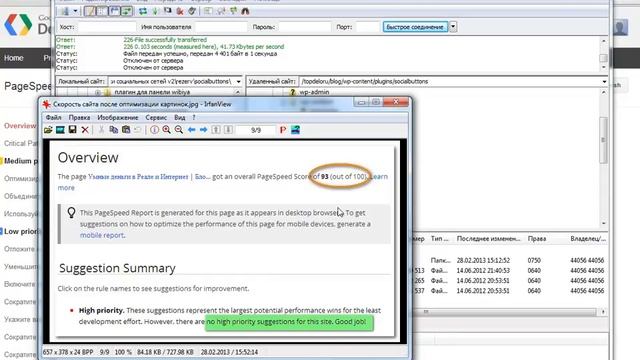
Task: Open the Правка menu in IrfanView
Action: point(79,118)
